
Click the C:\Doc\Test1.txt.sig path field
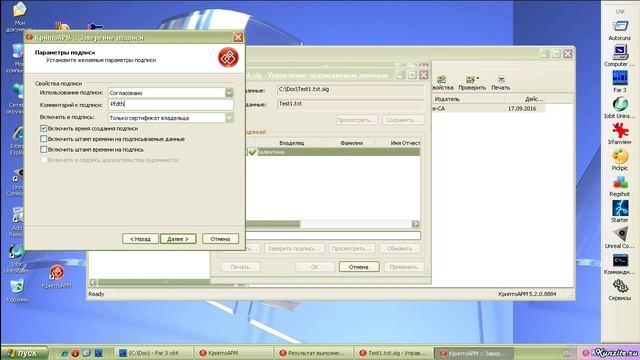click(350, 90)
